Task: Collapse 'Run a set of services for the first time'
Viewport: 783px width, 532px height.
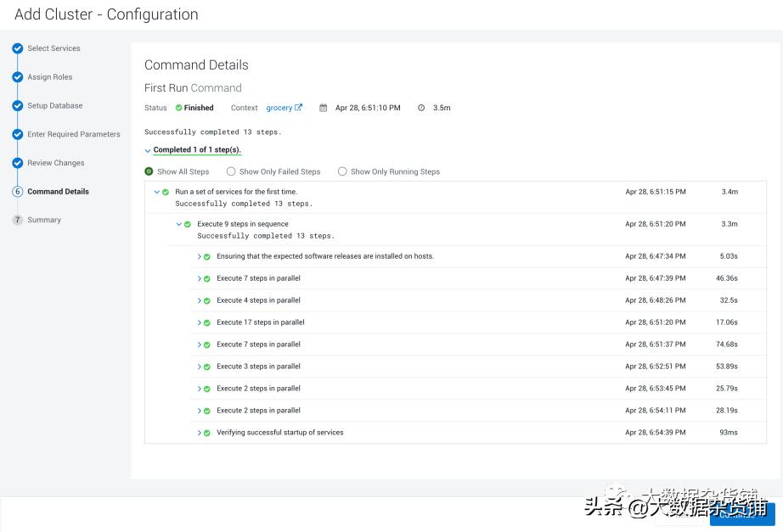Action: [x=155, y=191]
